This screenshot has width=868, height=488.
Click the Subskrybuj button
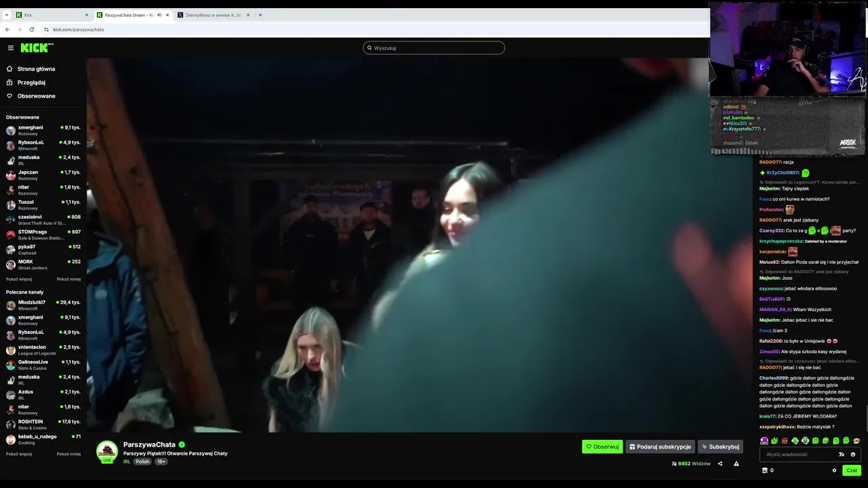click(720, 447)
